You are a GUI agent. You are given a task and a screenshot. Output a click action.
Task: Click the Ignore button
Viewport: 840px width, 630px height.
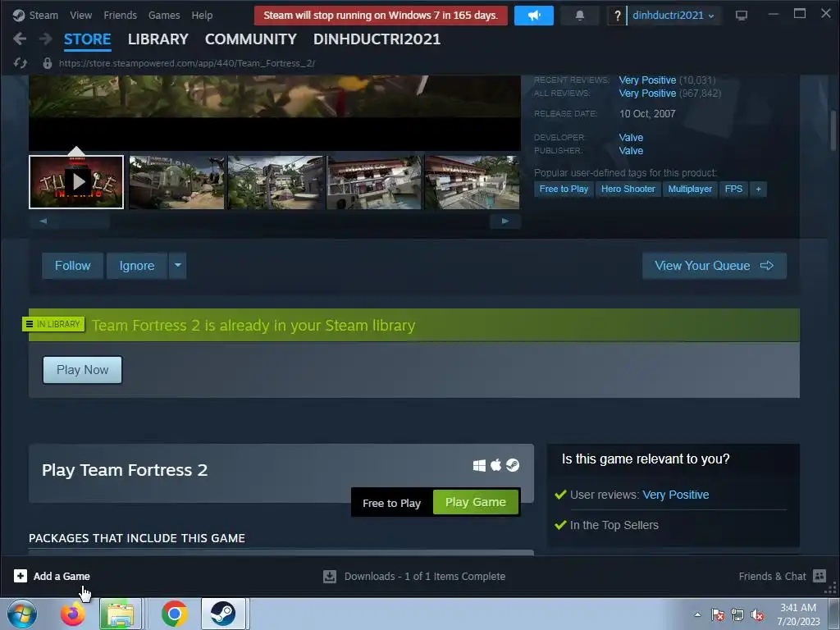[137, 266]
